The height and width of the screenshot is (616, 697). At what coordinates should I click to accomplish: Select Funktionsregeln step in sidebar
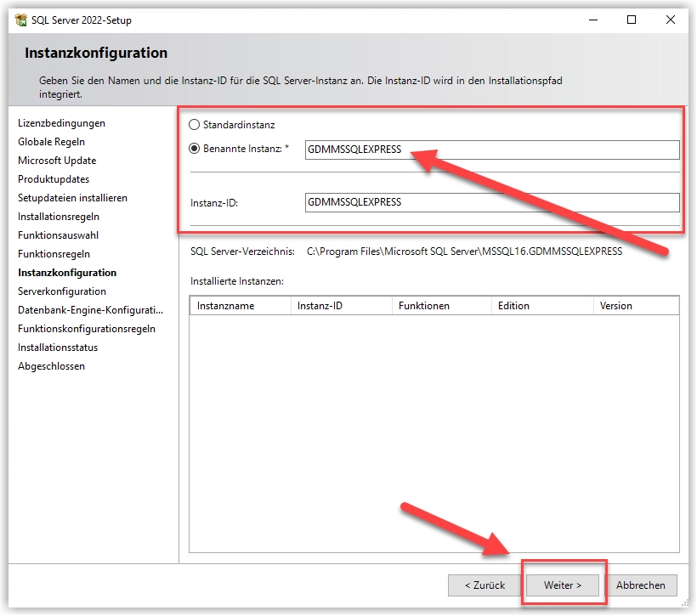click(54, 254)
